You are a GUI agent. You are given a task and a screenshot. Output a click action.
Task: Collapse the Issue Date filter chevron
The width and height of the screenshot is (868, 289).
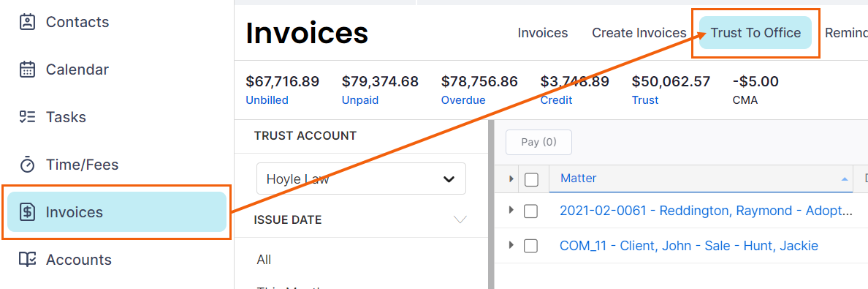460,219
